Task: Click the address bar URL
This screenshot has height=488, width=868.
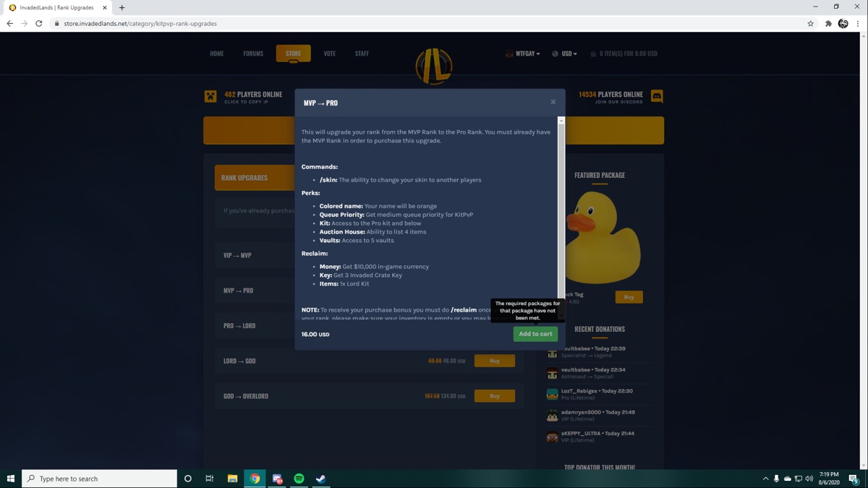Action: (140, 24)
